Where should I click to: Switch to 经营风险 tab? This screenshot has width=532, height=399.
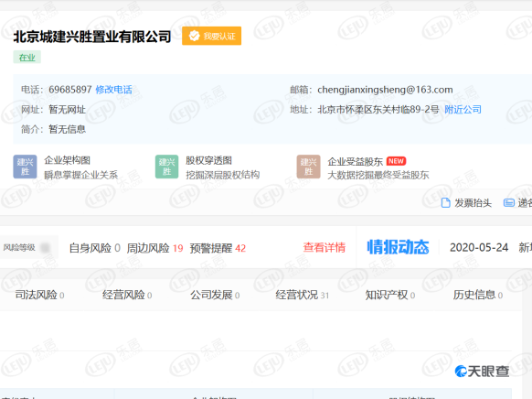127,295
